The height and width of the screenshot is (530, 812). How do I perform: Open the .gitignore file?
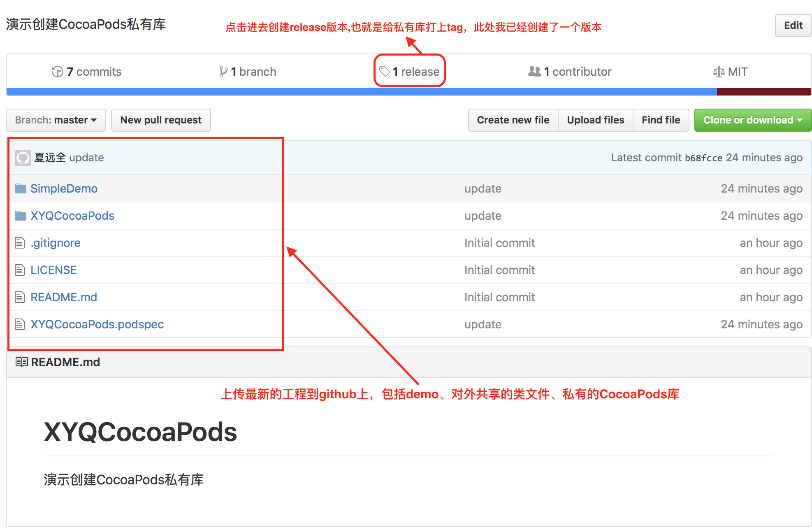pyautogui.click(x=56, y=243)
